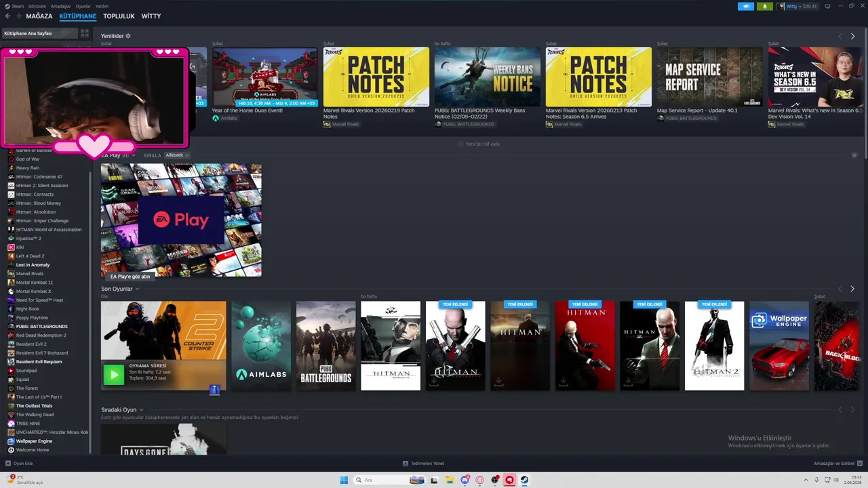The width and height of the screenshot is (868, 488).
Task: Open Hitman Codename 47 white tile
Action: click(391, 346)
